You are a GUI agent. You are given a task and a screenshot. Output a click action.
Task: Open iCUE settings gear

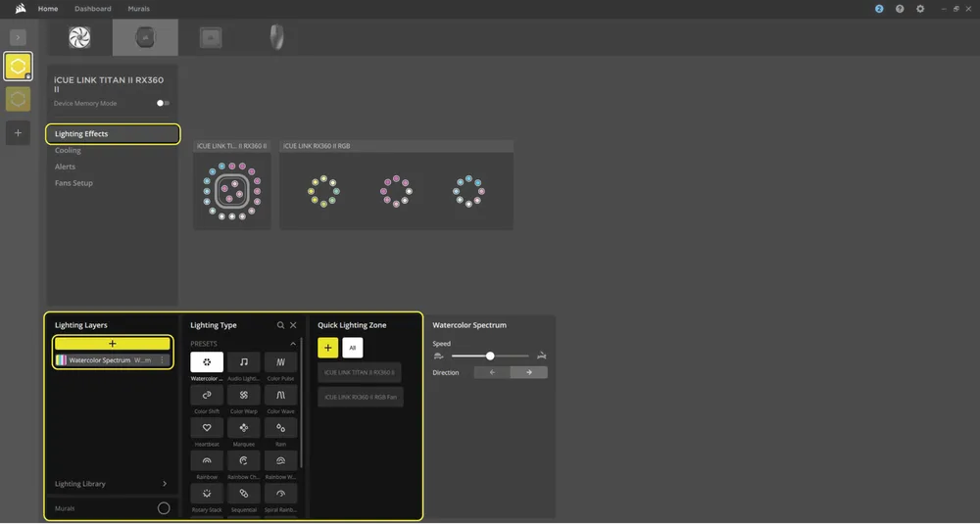point(920,9)
